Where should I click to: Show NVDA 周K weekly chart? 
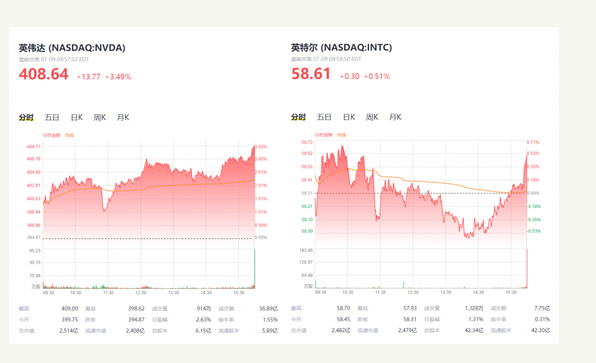click(100, 117)
